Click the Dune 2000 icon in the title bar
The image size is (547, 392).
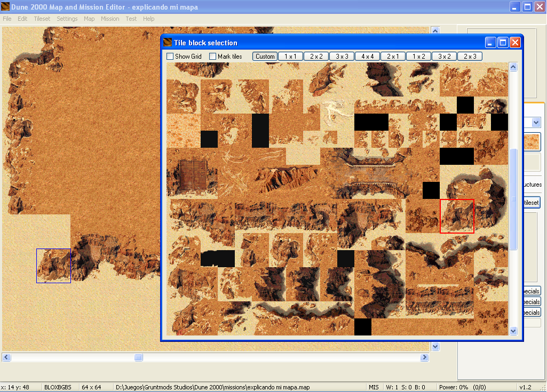coord(5,6)
